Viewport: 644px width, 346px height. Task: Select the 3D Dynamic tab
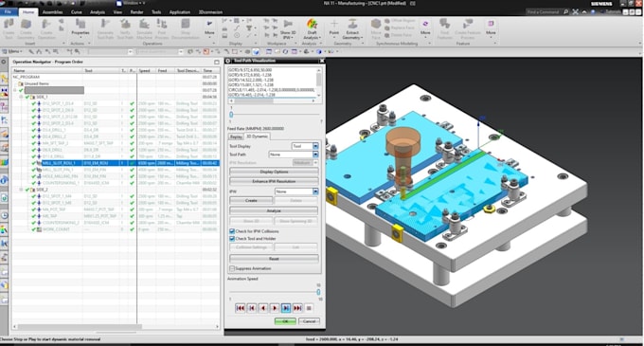[257, 136]
